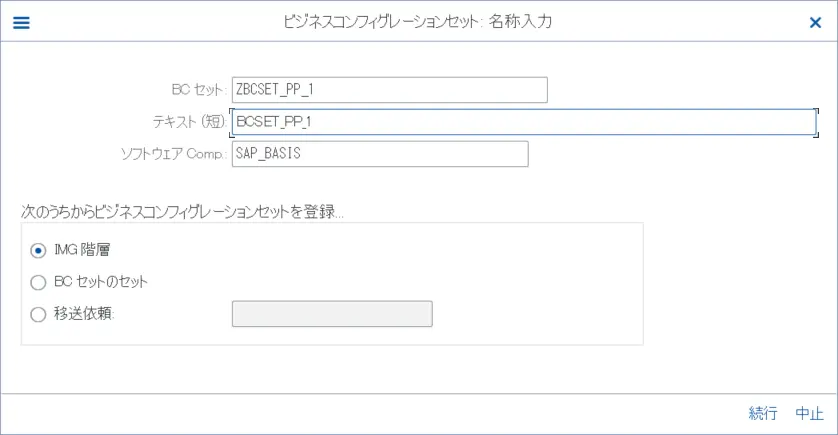Select the 移送依頼 radio button
Screen dimensions: 838x435
pyautogui.click(x=38, y=314)
